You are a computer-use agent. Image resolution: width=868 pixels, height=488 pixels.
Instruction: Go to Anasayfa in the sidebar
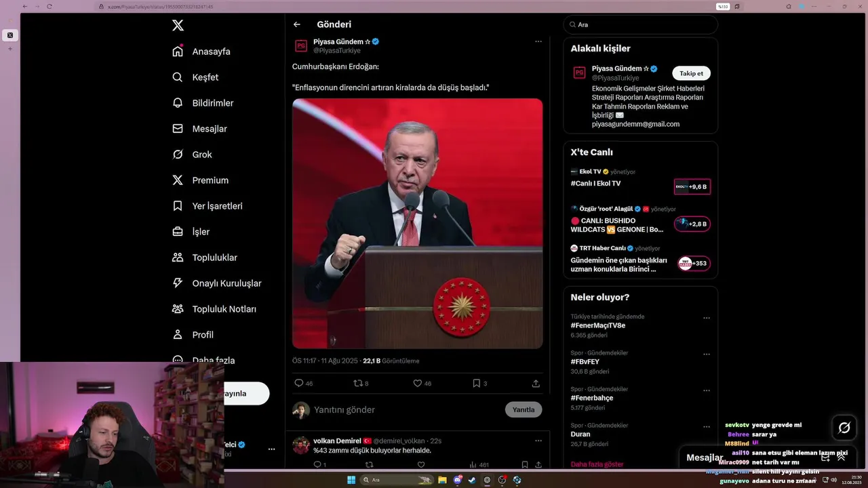201,52
